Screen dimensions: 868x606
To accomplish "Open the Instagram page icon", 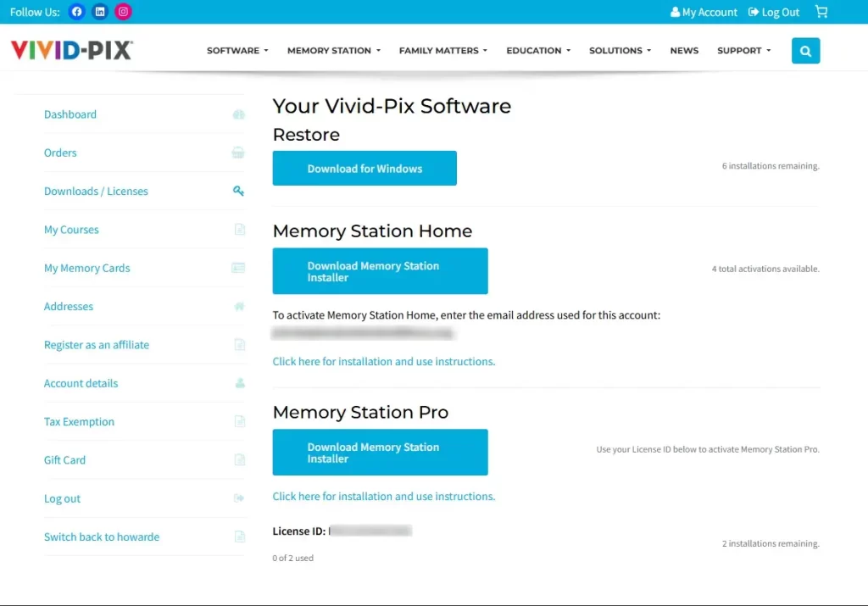I will click(x=123, y=12).
